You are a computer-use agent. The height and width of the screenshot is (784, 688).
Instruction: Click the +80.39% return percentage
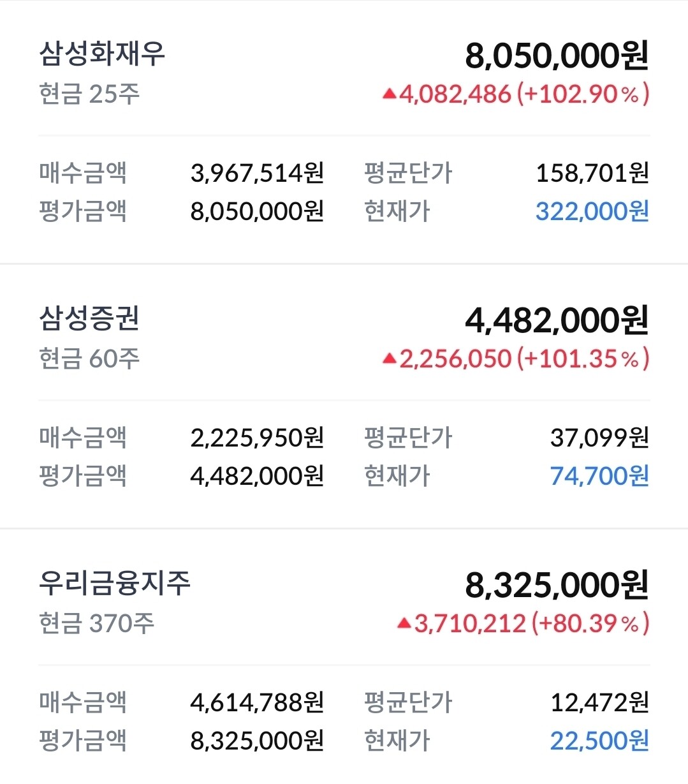590,623
